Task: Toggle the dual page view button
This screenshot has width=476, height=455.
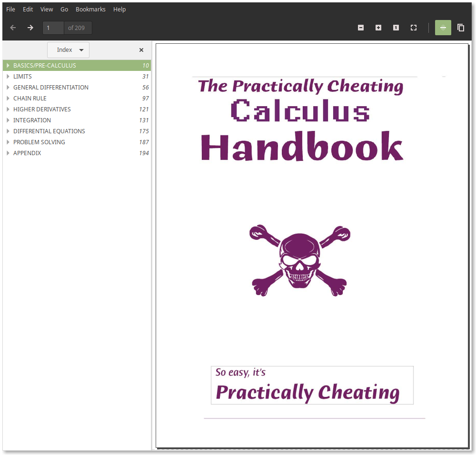Action: (461, 28)
